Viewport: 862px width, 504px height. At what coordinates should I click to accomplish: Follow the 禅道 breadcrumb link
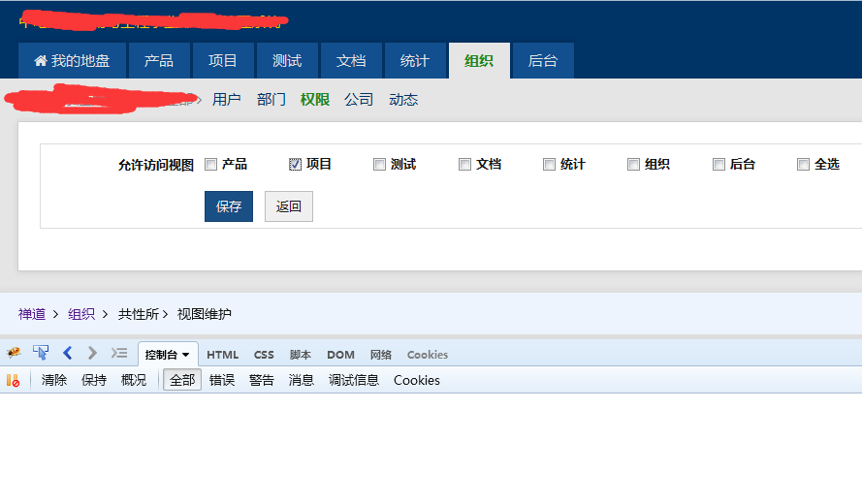click(x=32, y=314)
